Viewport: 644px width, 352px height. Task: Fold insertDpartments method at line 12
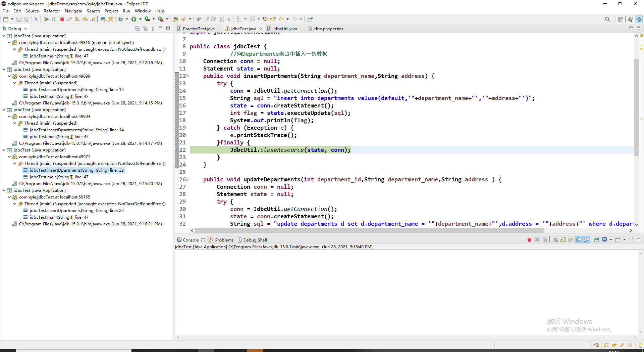pos(187,76)
